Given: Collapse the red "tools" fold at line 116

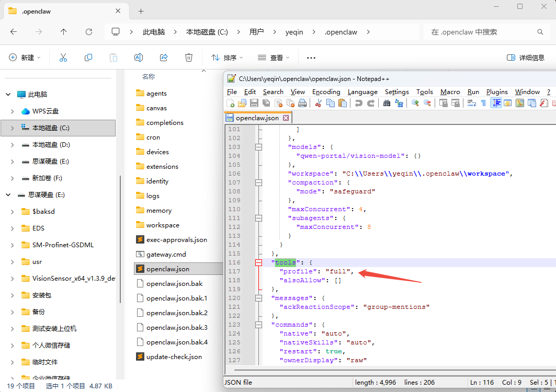Looking at the screenshot, I should pos(259,262).
